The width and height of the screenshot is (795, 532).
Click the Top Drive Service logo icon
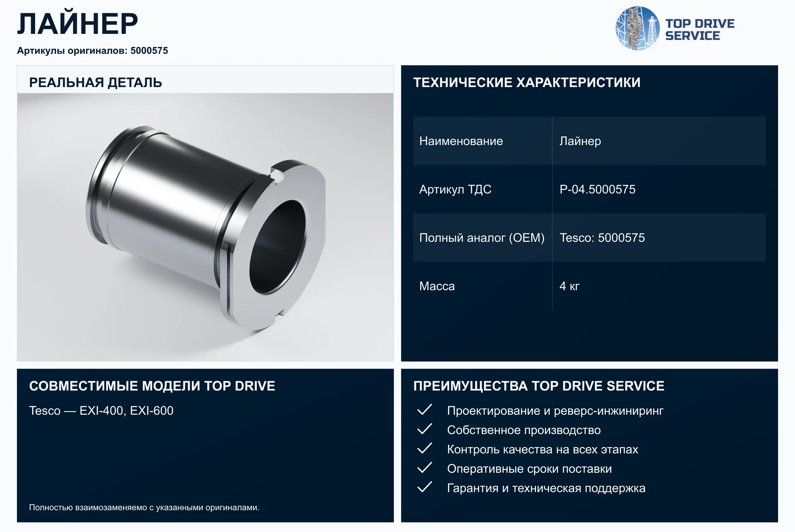point(638,29)
